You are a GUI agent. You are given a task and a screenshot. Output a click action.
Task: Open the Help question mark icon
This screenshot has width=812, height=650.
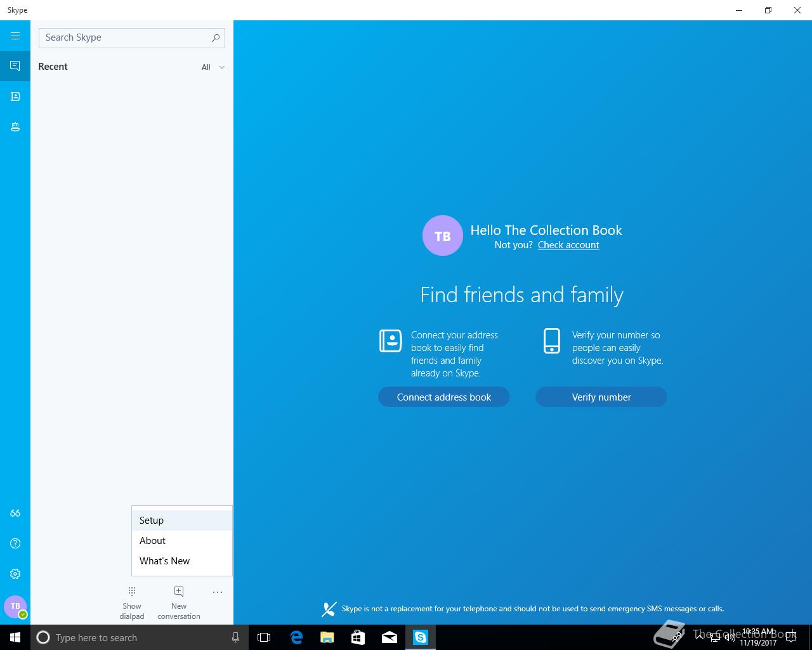point(15,543)
